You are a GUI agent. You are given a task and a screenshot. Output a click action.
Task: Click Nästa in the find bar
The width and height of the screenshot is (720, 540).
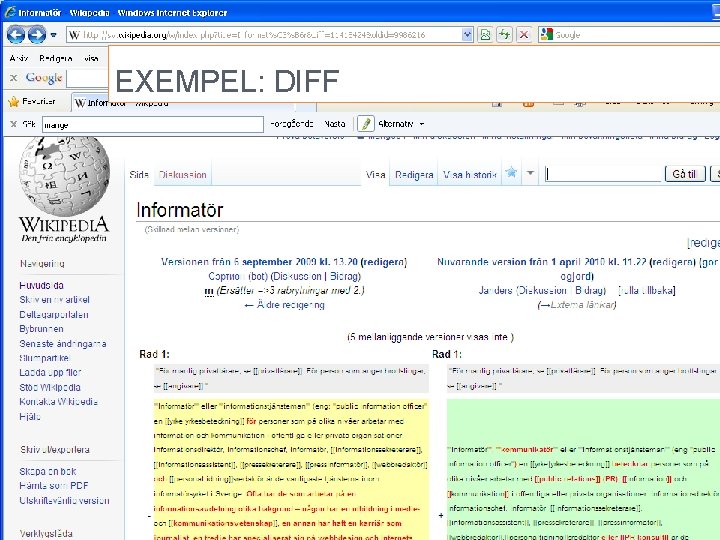click(335, 124)
